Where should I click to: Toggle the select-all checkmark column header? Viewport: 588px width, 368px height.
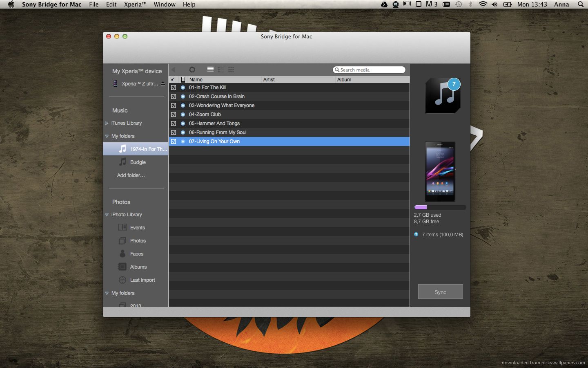(173, 80)
